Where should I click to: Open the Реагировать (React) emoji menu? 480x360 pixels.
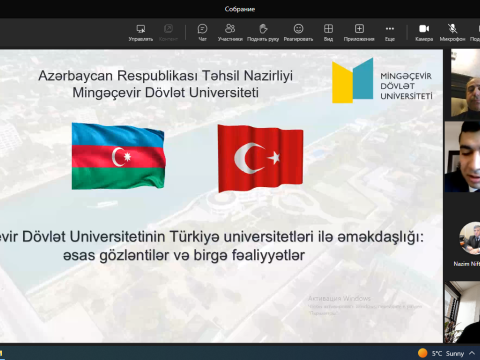coord(298,33)
